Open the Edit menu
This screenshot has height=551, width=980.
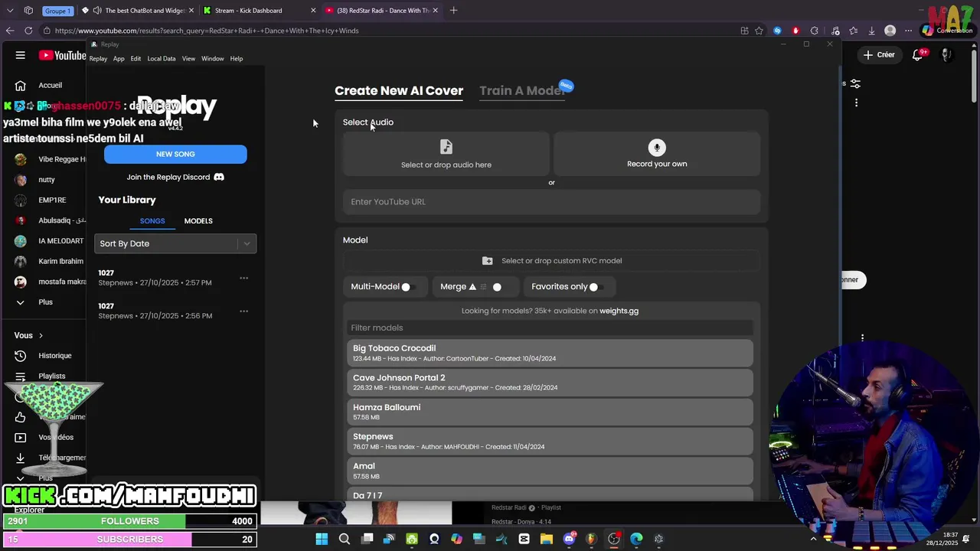pyautogui.click(x=136, y=59)
